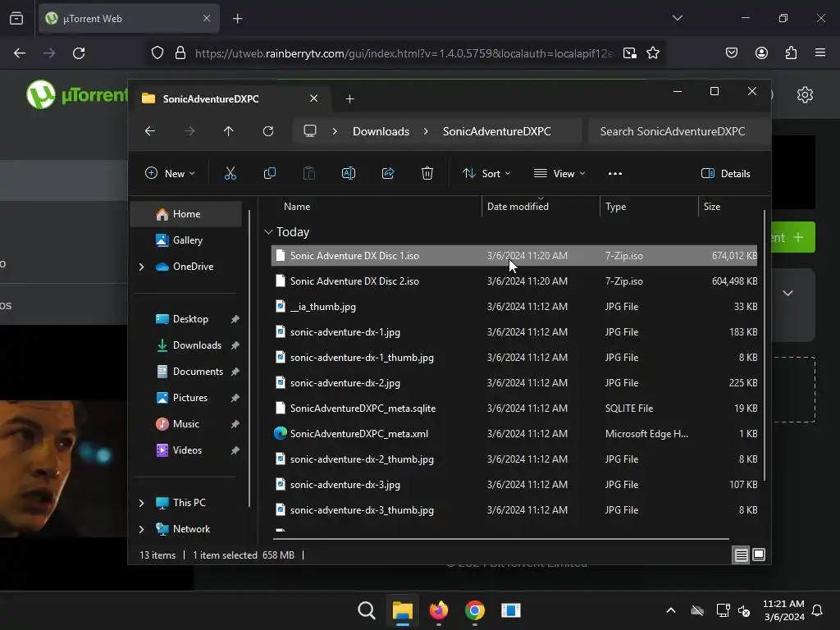Open Firefox extensions puzzle icon
The width and height of the screenshot is (840, 630).
coord(791,52)
